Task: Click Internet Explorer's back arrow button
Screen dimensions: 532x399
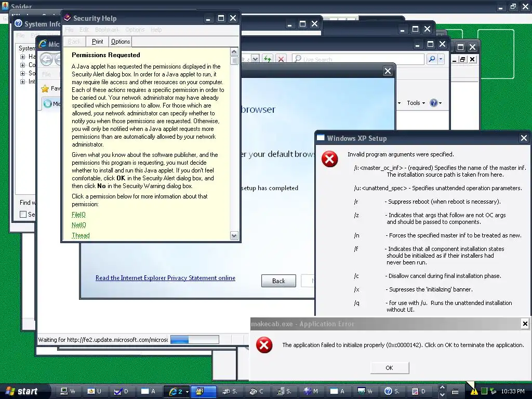Action: [46, 59]
